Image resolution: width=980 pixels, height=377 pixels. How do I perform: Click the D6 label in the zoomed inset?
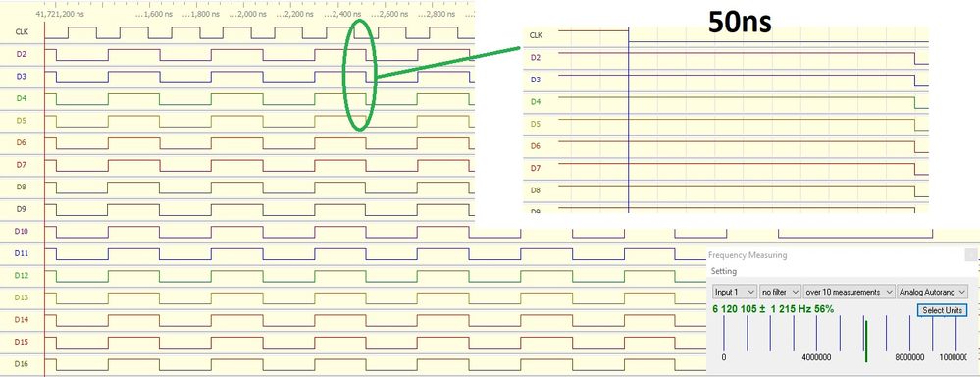click(x=536, y=145)
